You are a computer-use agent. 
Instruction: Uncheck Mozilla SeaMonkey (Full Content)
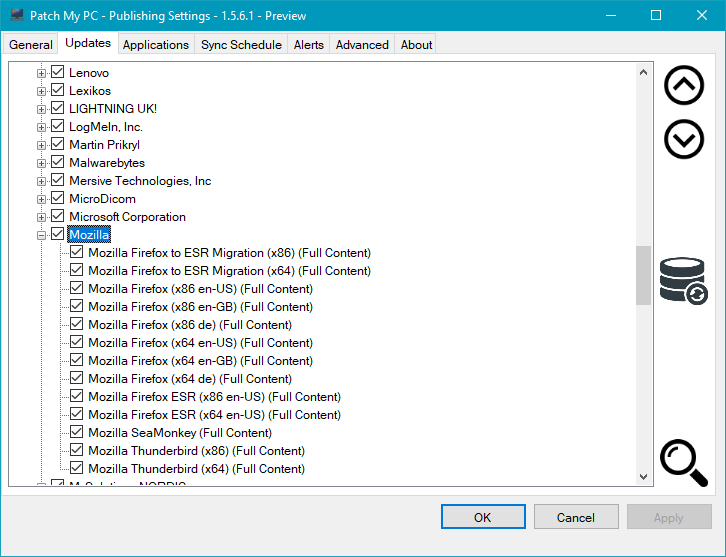click(x=77, y=433)
